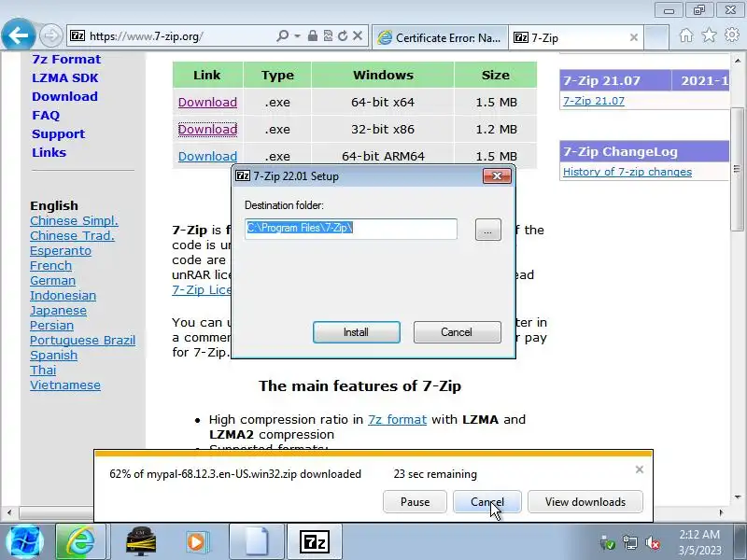
Task: Download the 64-bit ARM64 .exe
Action: click(x=207, y=156)
